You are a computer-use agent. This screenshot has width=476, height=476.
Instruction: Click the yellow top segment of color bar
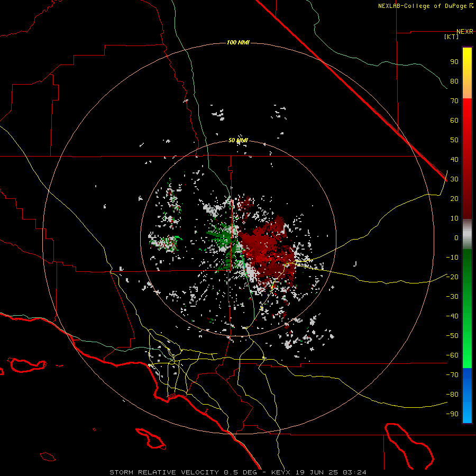point(467,73)
